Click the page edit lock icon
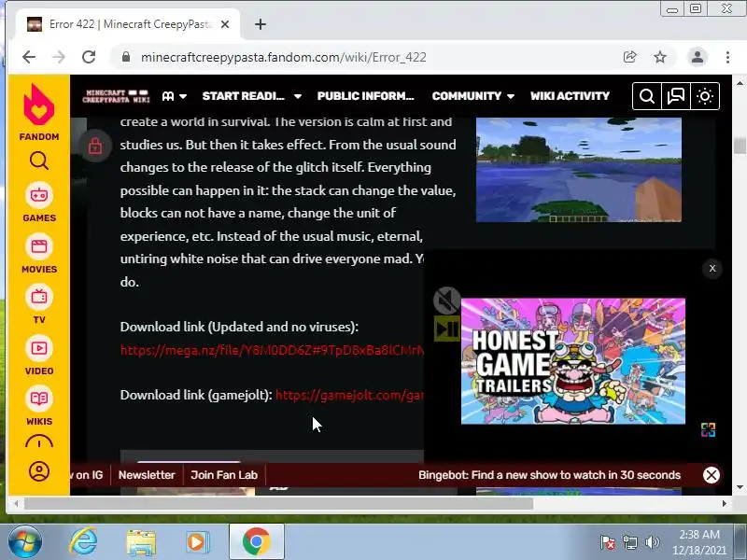Image resolution: width=747 pixels, height=560 pixels. tap(95, 146)
